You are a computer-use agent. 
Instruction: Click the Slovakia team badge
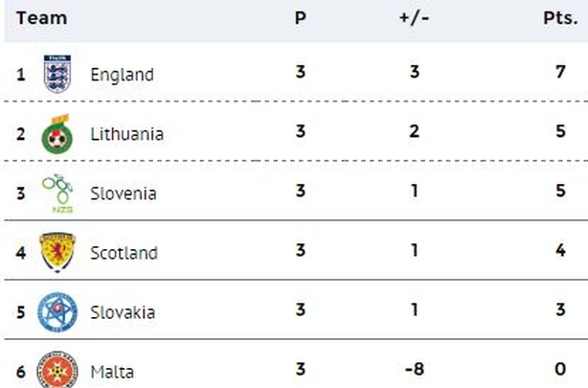[x=57, y=311]
